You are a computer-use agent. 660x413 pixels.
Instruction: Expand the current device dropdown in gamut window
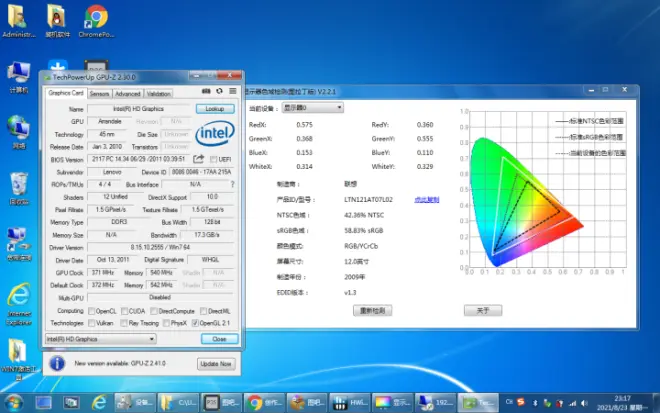[312, 108]
